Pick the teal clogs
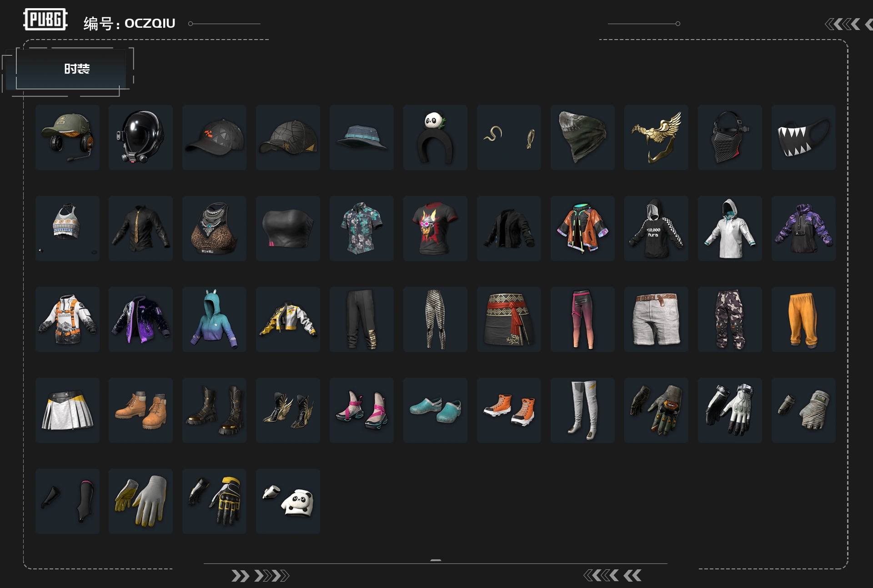The image size is (873, 588). click(x=436, y=410)
